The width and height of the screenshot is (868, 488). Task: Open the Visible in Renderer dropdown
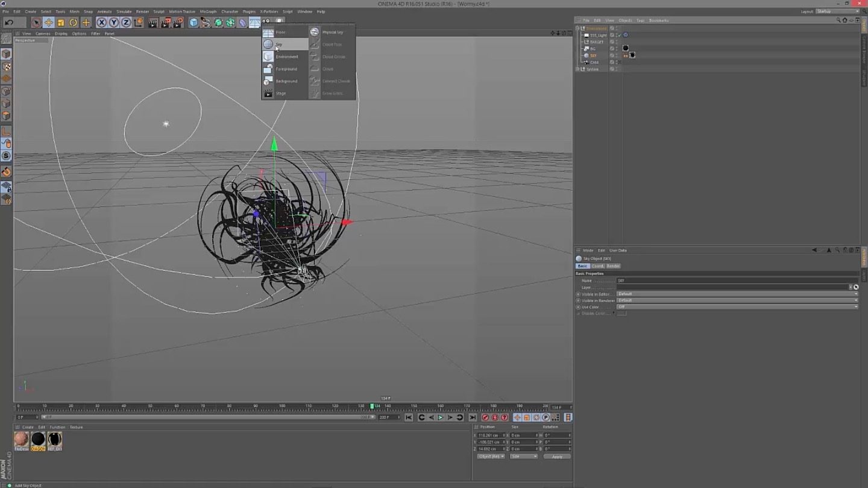tap(737, 300)
